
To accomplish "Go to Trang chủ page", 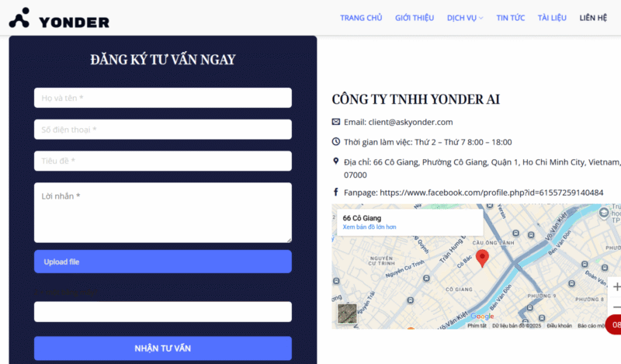I will pos(361,18).
